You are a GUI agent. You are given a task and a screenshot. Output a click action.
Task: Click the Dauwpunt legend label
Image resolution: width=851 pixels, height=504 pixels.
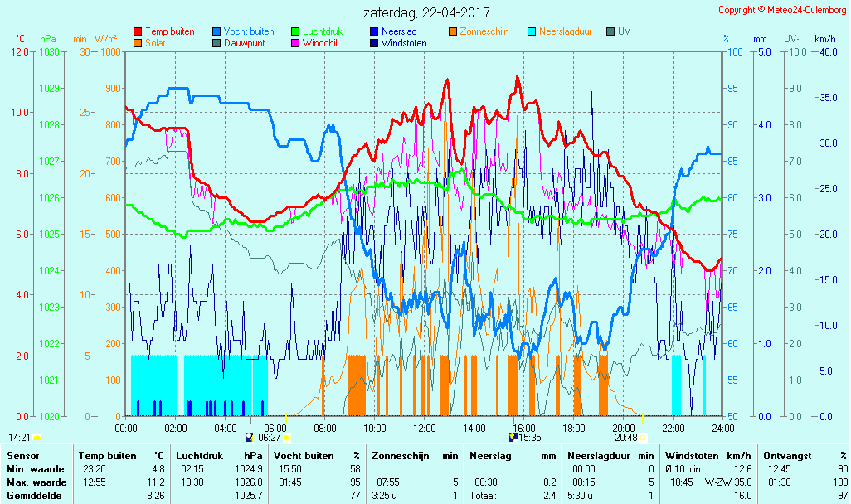click(x=245, y=43)
